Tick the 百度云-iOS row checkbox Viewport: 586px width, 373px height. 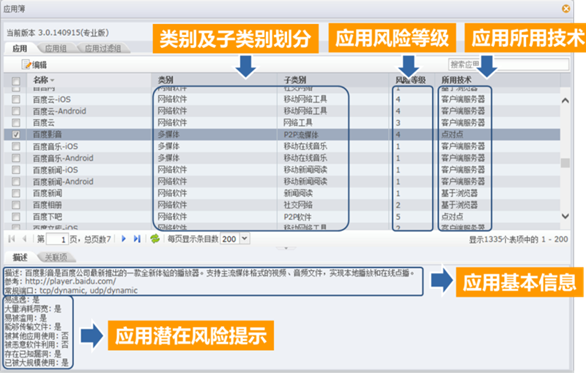(x=16, y=99)
